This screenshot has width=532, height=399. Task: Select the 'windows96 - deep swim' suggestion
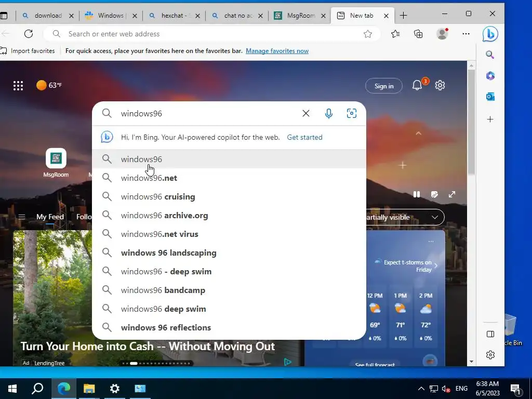point(229,271)
